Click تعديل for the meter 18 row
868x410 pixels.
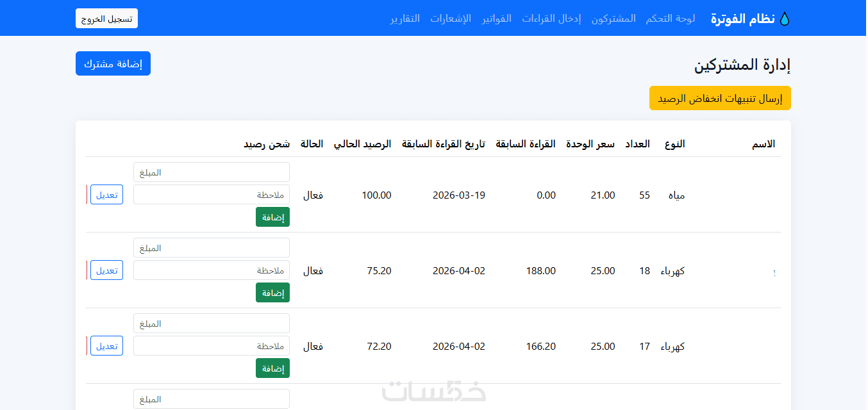(106, 270)
